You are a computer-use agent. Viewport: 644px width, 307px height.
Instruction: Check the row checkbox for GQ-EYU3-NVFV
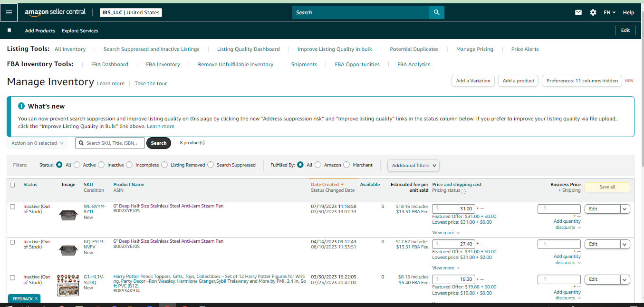coord(12,242)
